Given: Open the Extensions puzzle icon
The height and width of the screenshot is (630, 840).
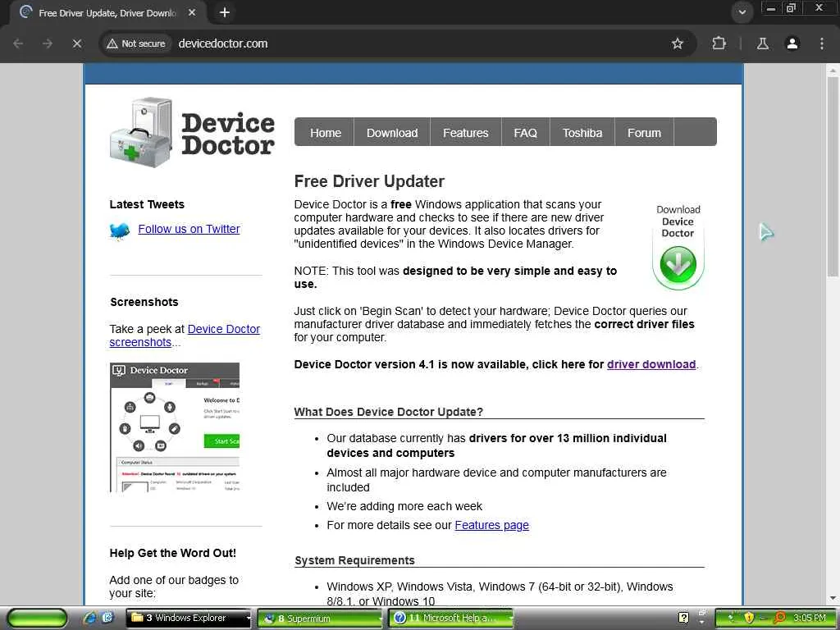Looking at the screenshot, I should click(x=719, y=43).
